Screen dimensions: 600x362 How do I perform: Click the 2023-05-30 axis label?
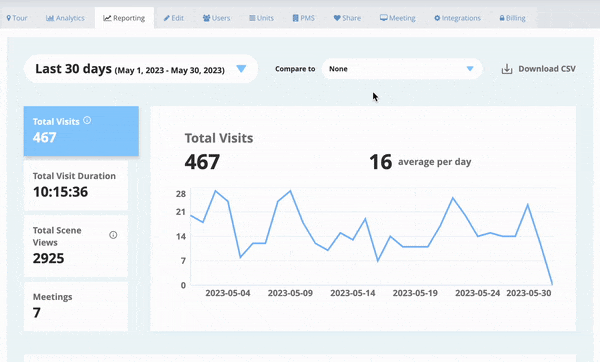point(528,293)
